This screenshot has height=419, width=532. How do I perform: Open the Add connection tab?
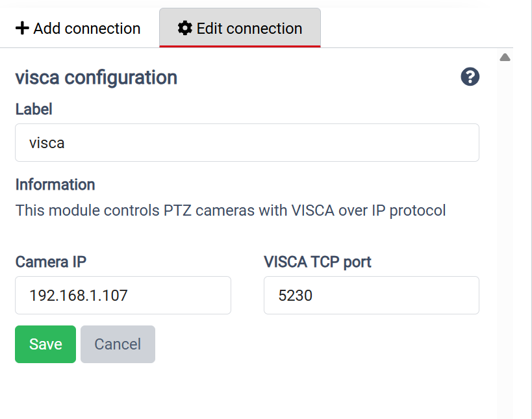pos(78,29)
